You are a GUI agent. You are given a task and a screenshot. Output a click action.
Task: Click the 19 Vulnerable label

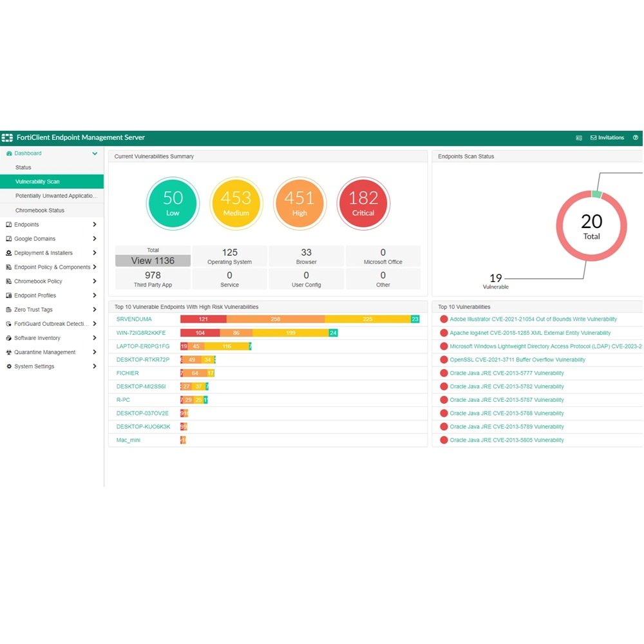(496, 281)
